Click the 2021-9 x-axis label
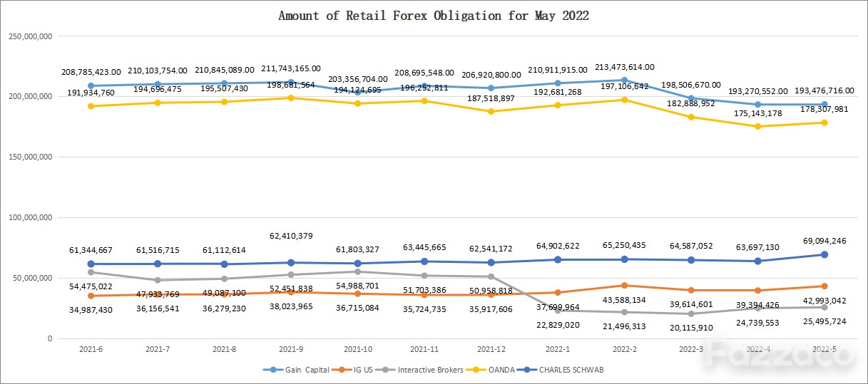 pyautogui.click(x=291, y=349)
